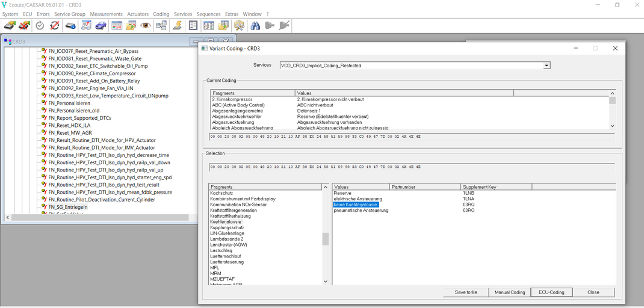This screenshot has height=308, width=644.
Task: Open the Coding menu
Action: click(x=161, y=14)
